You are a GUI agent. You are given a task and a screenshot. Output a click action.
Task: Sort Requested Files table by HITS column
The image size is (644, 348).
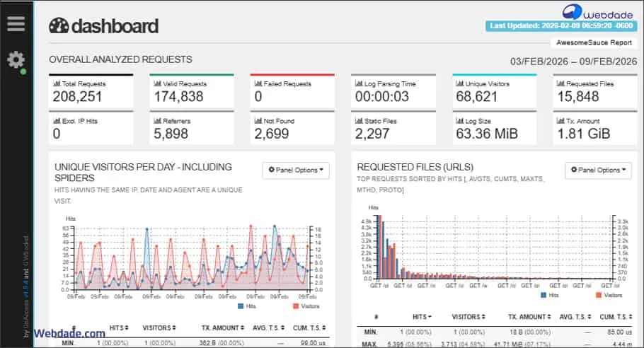[421, 317]
